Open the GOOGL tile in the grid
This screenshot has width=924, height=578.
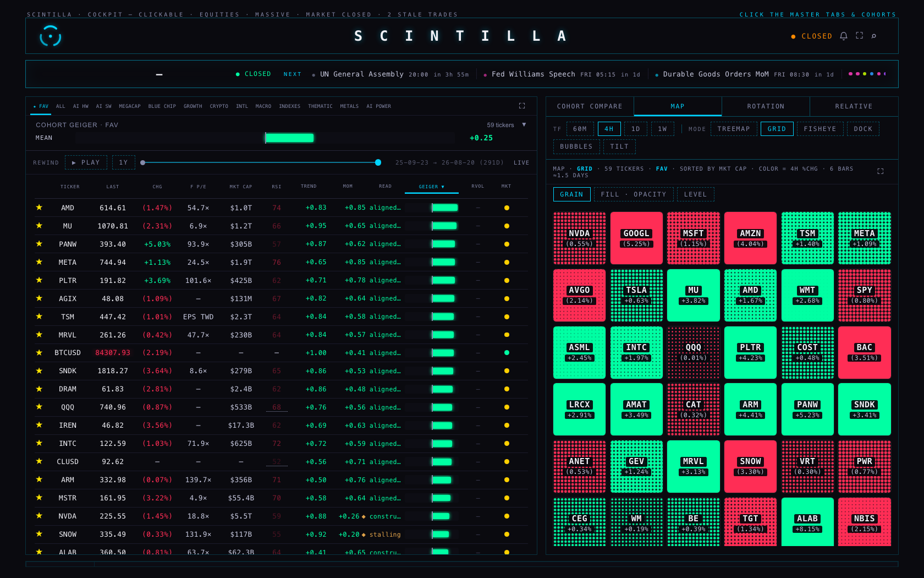tap(636, 238)
